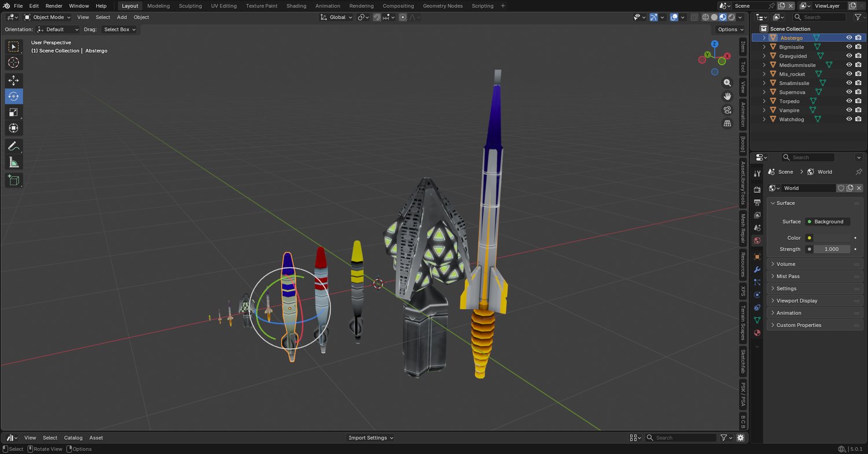Open the Tool properties tab

pos(757,174)
